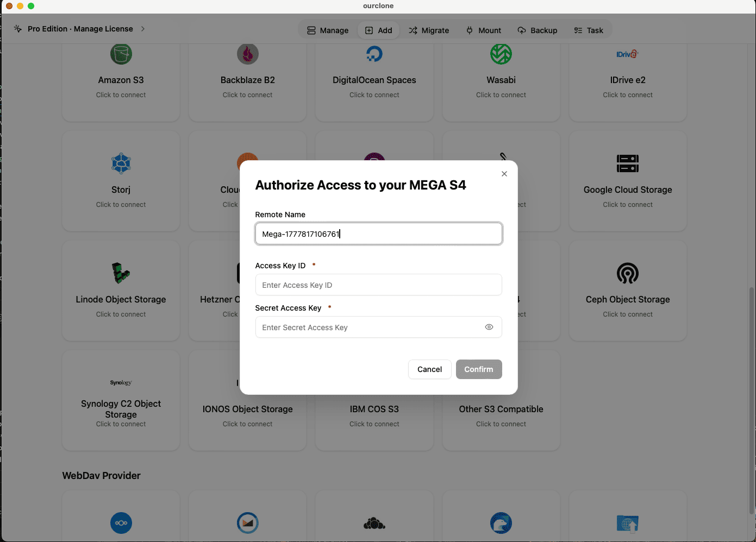
Task: Click the Google Cloud Storage label
Action: click(x=628, y=190)
